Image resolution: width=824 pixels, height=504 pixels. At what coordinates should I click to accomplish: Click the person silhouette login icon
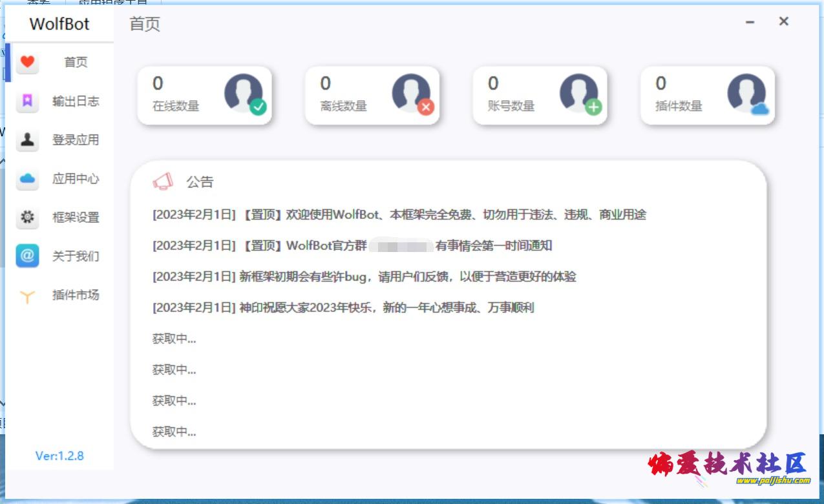[27, 140]
